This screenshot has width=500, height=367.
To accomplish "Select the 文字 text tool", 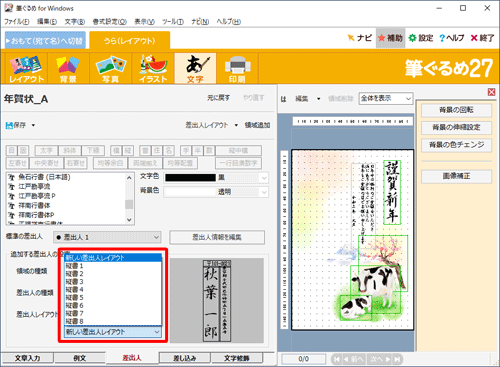I will coord(195,69).
